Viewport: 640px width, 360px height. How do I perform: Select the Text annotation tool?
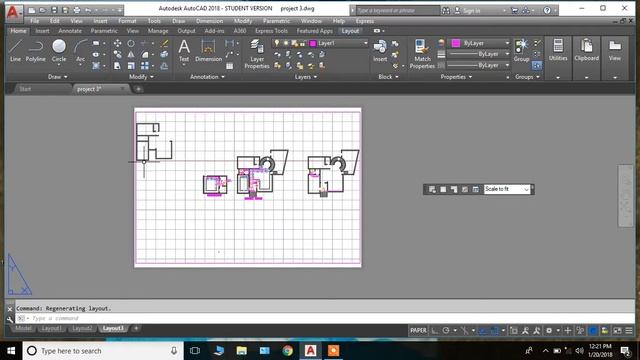(x=184, y=51)
